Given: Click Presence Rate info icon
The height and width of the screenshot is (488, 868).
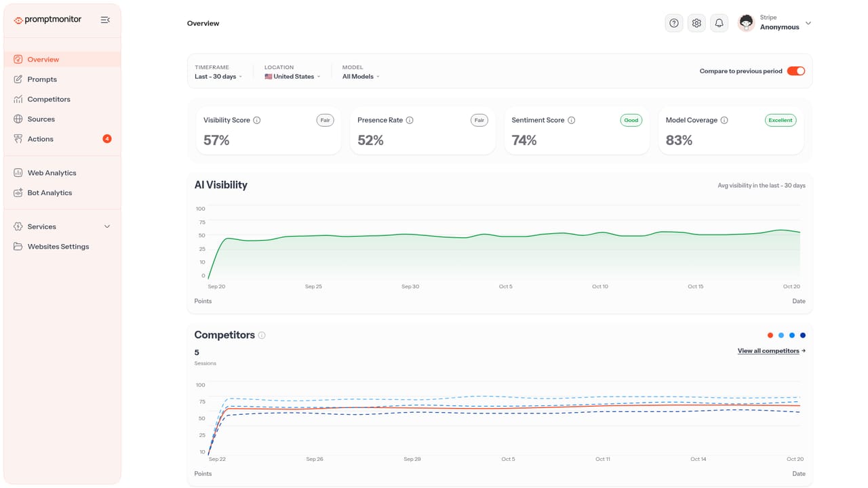Looking at the screenshot, I should pos(410,120).
